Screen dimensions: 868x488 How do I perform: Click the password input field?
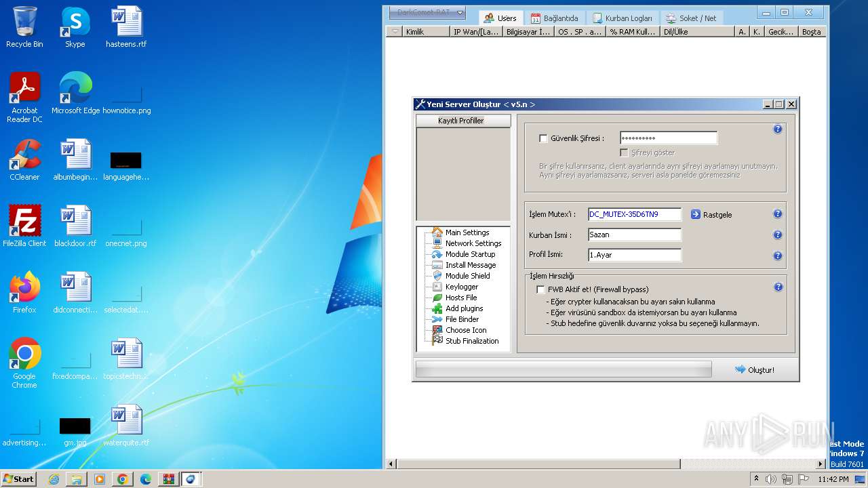[x=669, y=138]
